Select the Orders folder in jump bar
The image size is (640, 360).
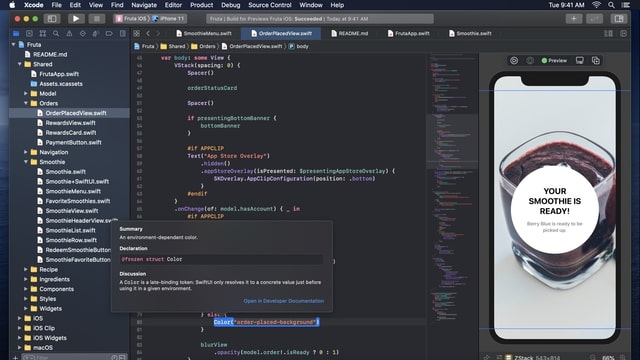[x=203, y=46]
